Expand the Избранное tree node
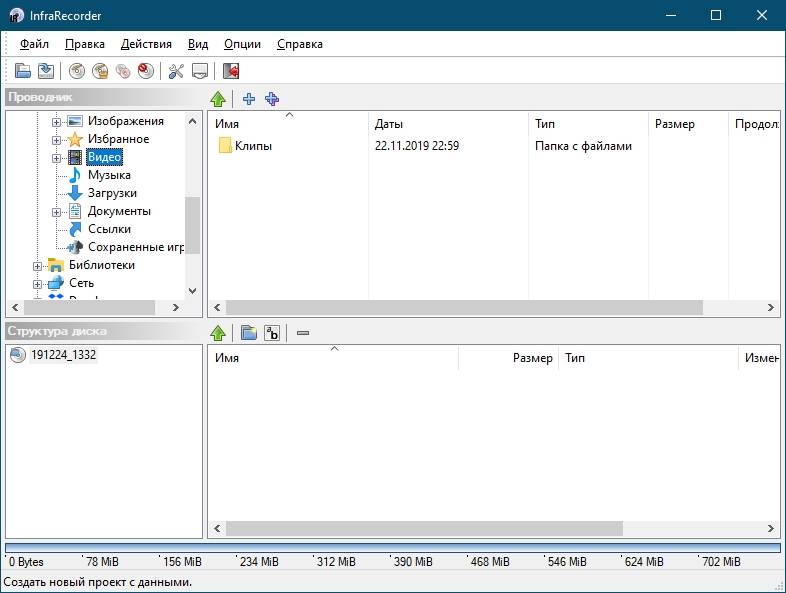786x593 pixels. point(56,140)
